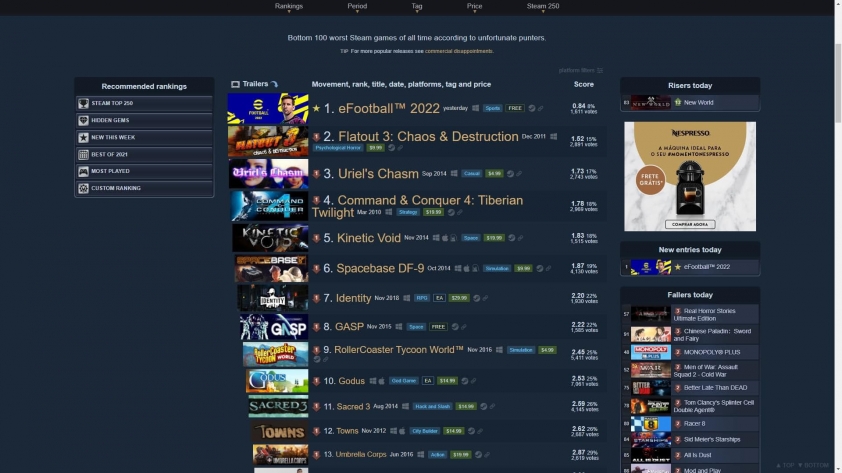Select the New This Week ranking
The width and height of the screenshot is (842, 473).
pos(144,137)
